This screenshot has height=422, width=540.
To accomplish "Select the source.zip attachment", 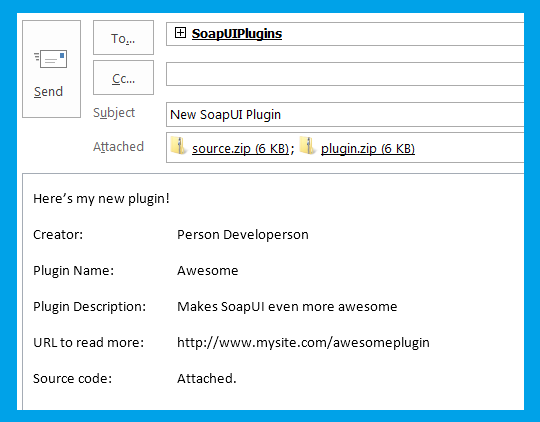I will (x=240, y=148).
